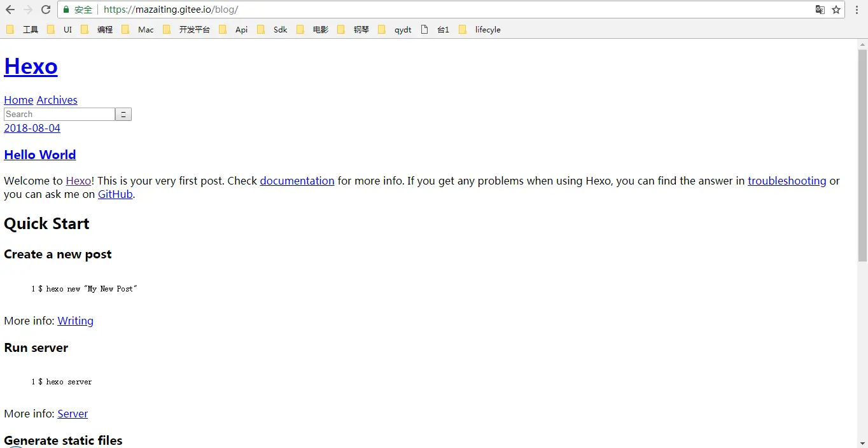Click the browser forward arrow
Image resolution: width=868 pixels, height=448 pixels.
(28, 10)
